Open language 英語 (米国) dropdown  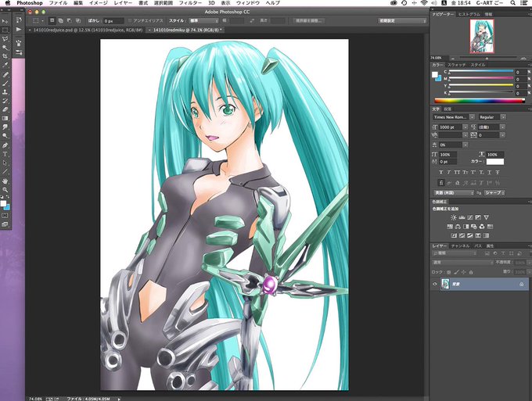pyautogui.click(x=453, y=192)
